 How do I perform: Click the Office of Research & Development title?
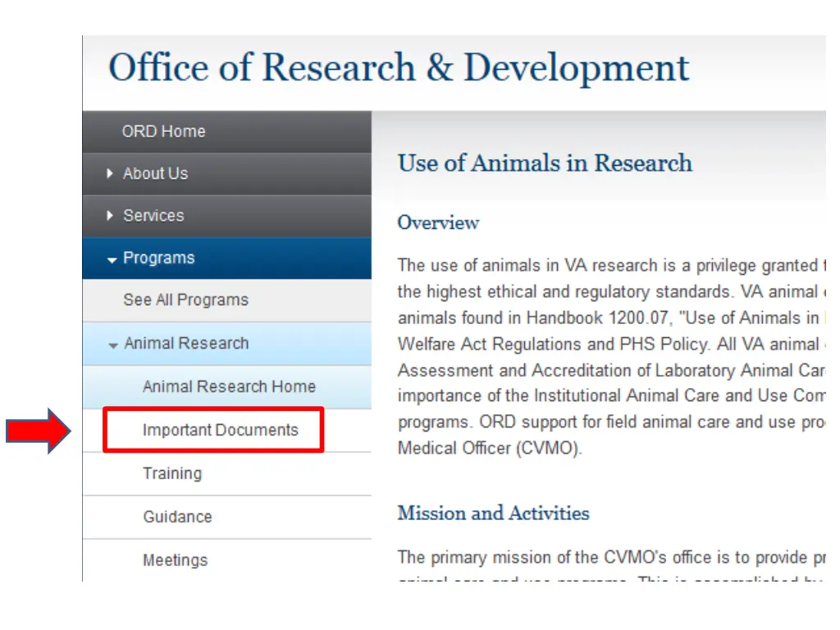click(399, 68)
